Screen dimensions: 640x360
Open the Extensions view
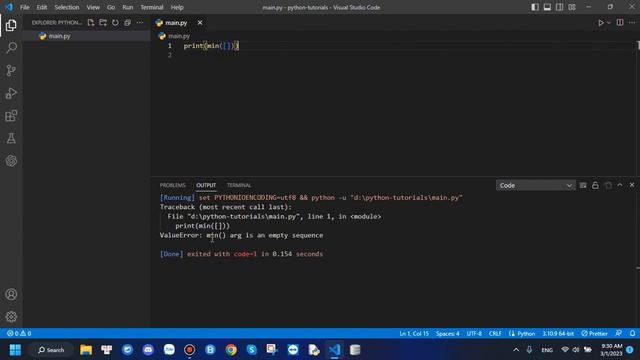point(11,116)
